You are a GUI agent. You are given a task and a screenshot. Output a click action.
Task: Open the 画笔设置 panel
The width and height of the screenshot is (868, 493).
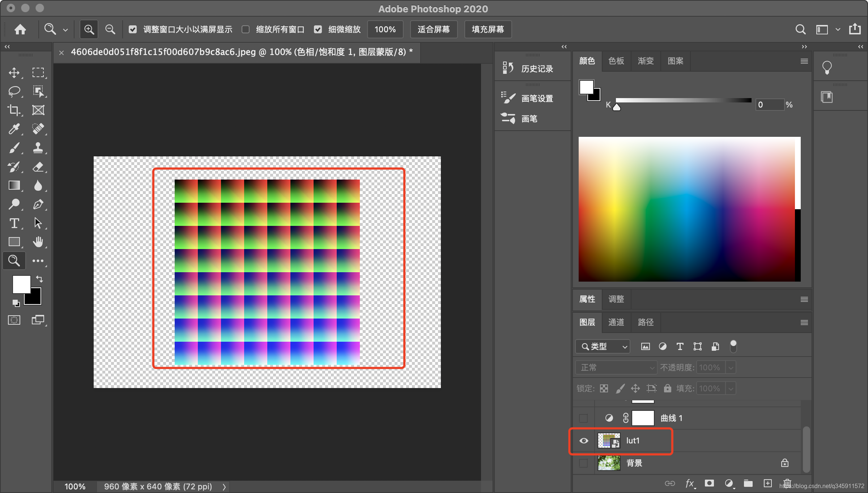[x=528, y=98]
